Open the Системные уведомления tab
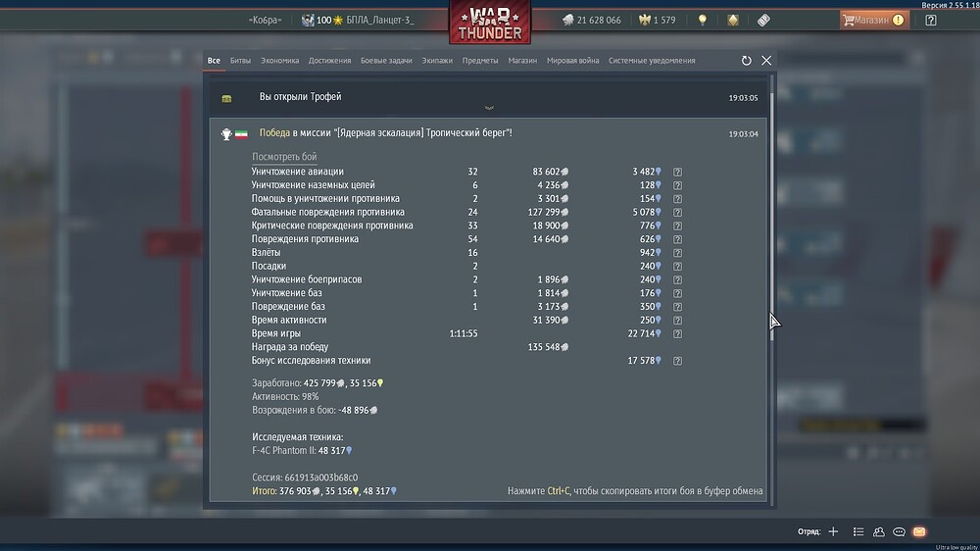 coord(651,61)
